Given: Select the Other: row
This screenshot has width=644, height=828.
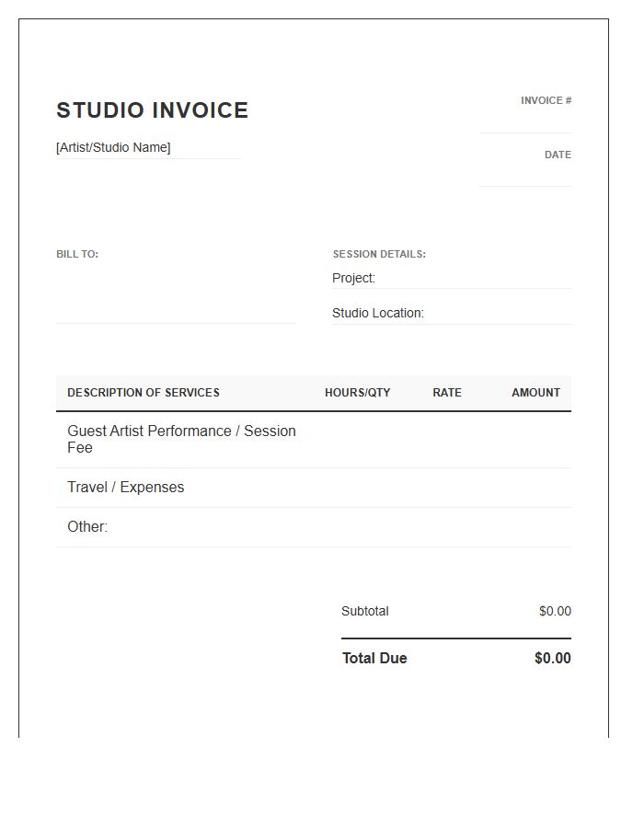Looking at the screenshot, I should pos(314,527).
